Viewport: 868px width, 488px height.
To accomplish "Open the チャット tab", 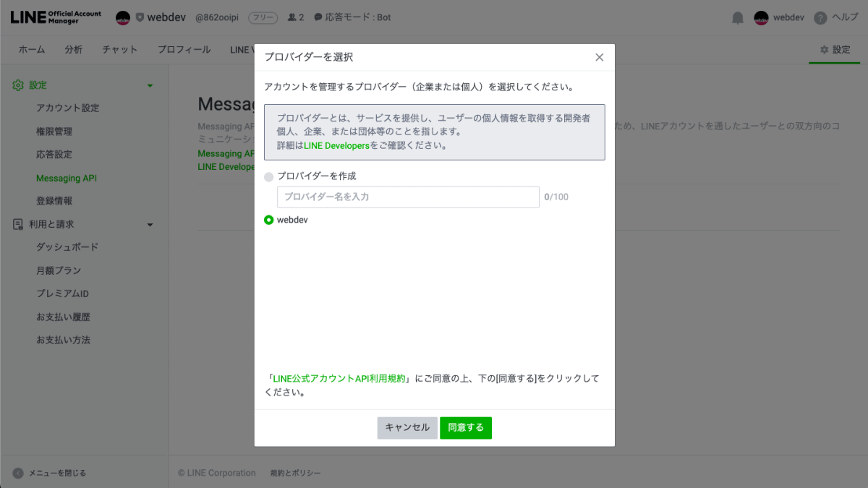I will click(120, 50).
